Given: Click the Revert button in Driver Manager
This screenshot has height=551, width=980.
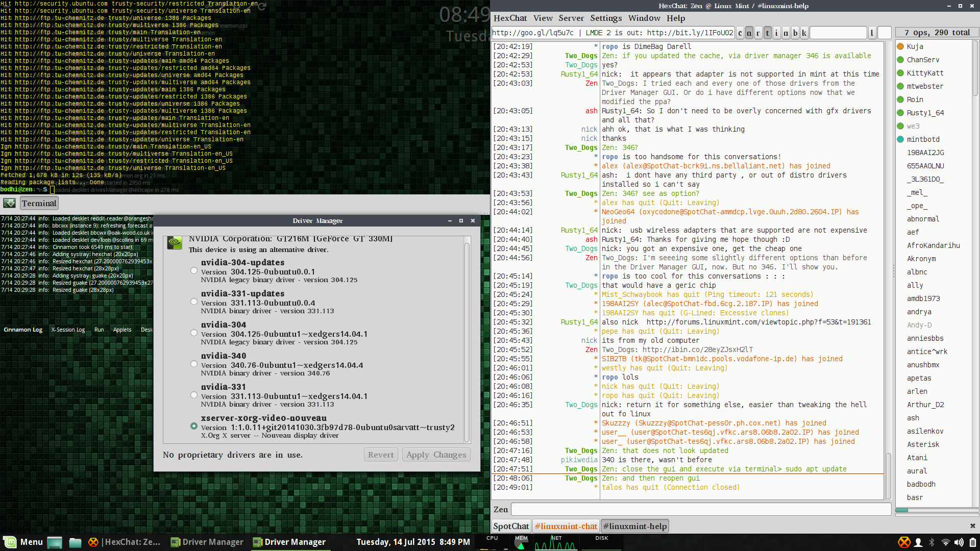Looking at the screenshot, I should click(x=381, y=455).
